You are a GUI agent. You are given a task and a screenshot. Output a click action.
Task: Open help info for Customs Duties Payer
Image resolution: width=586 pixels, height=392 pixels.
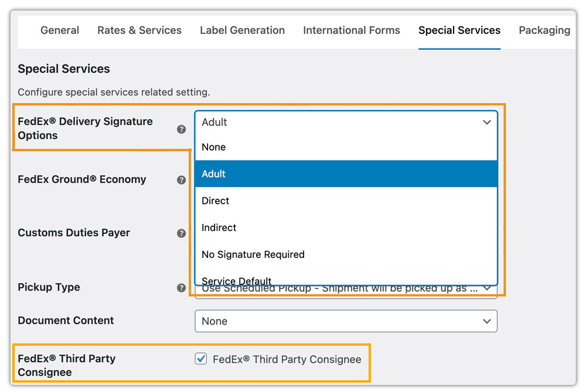click(x=181, y=233)
